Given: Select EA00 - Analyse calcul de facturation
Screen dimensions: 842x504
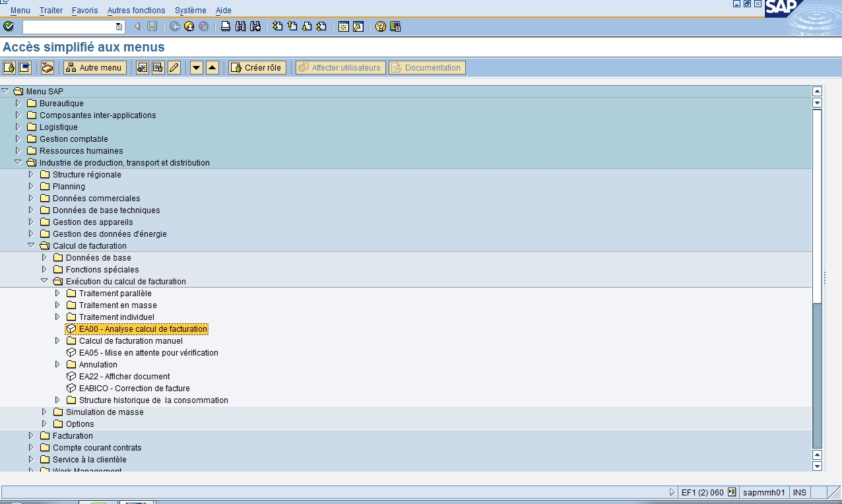Looking at the screenshot, I should pos(143,329).
